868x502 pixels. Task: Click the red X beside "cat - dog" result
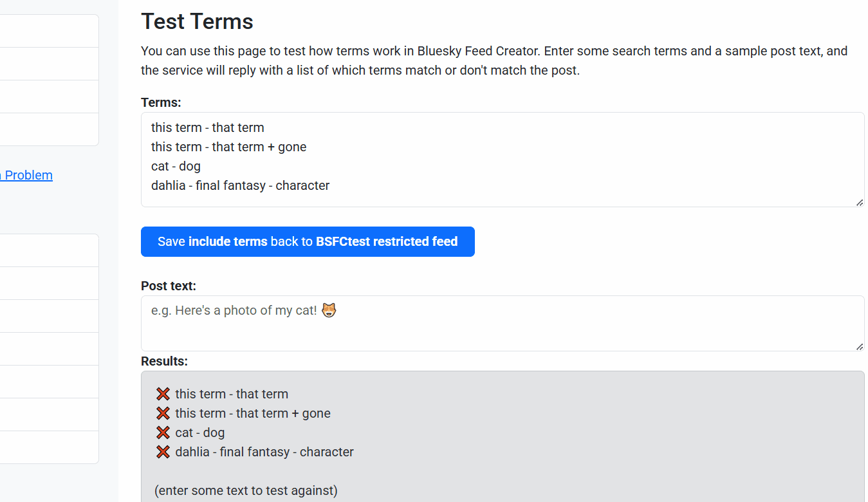click(163, 432)
